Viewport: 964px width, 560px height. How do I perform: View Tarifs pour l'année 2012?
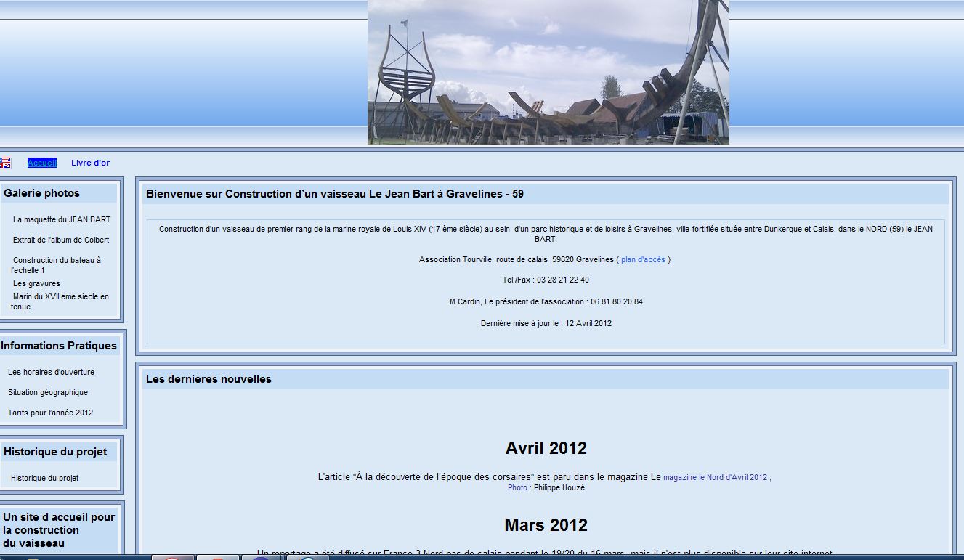pos(50,413)
